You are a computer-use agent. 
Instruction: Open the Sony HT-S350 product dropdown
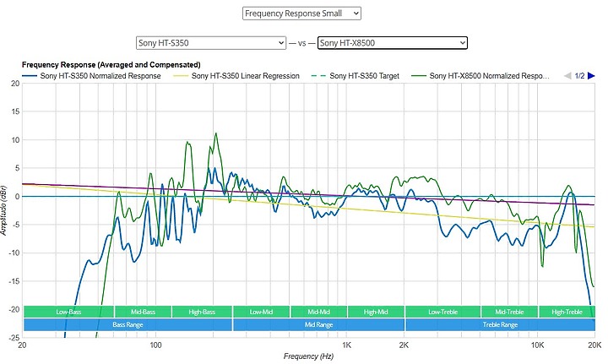(x=211, y=42)
